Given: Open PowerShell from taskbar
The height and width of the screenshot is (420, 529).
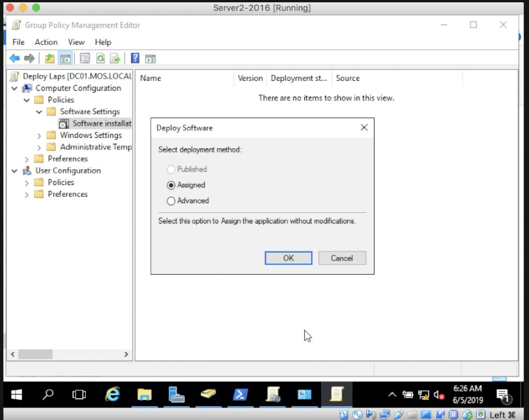Looking at the screenshot, I should 240,394.
